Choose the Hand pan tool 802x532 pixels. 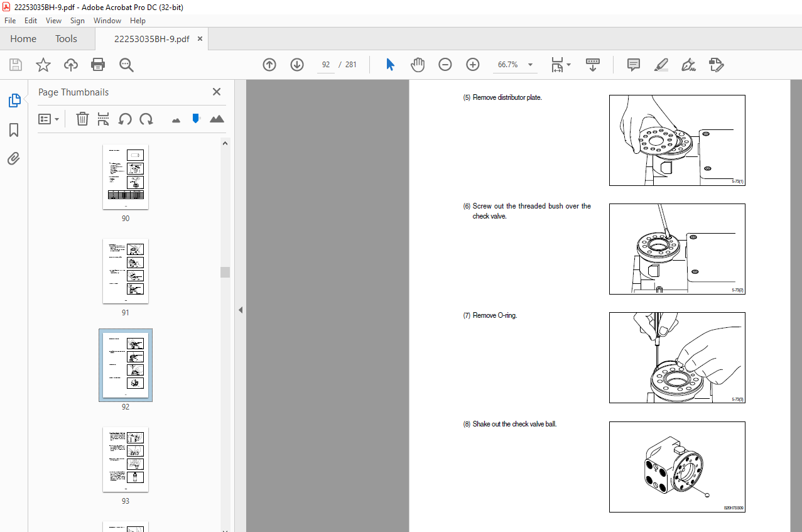[418, 65]
